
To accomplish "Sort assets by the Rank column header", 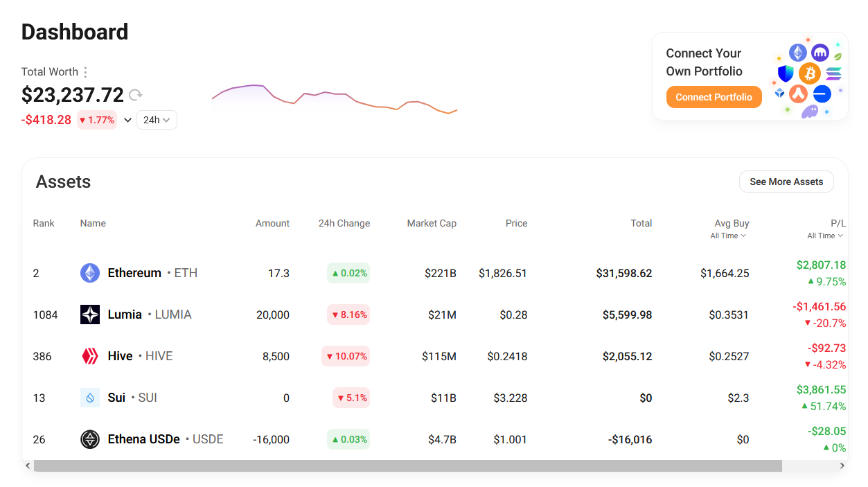I will pos(44,223).
